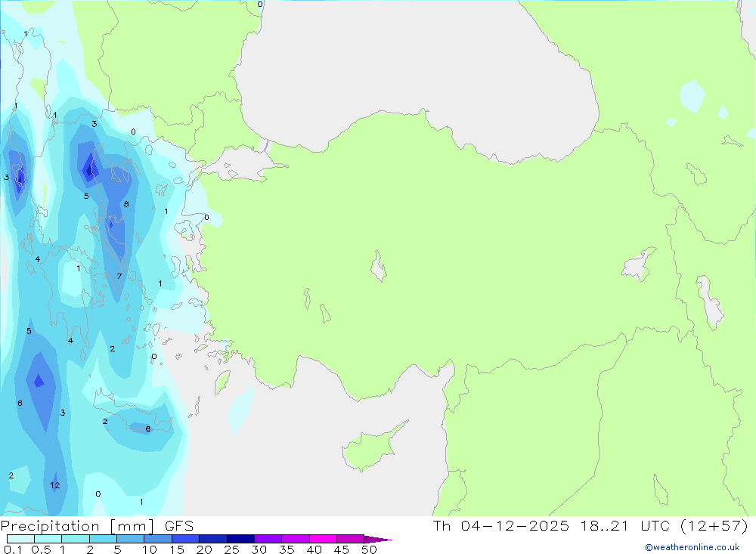Click the 25–30 mm navy legend swatch
The height and width of the screenshot is (554, 756).
(240, 539)
